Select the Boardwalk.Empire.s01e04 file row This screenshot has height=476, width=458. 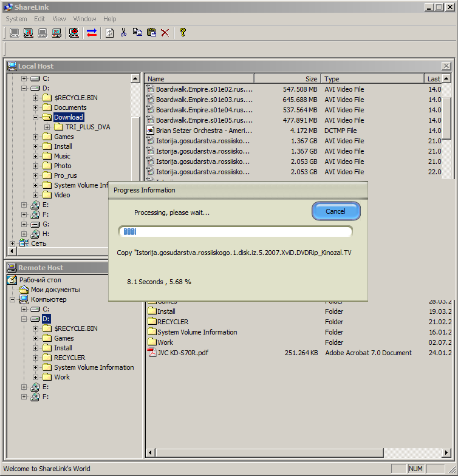294,109
